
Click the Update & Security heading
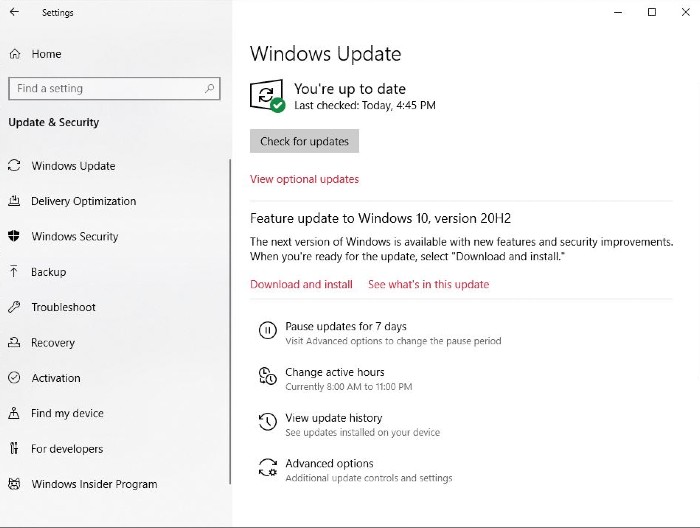coord(54,122)
